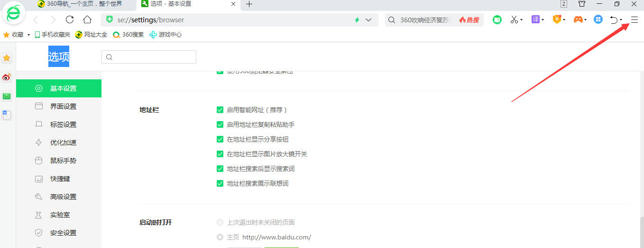This screenshot has height=248, width=644.
Task: Open the sidebar Word document icon
Action: pyautogui.click(x=7, y=114)
